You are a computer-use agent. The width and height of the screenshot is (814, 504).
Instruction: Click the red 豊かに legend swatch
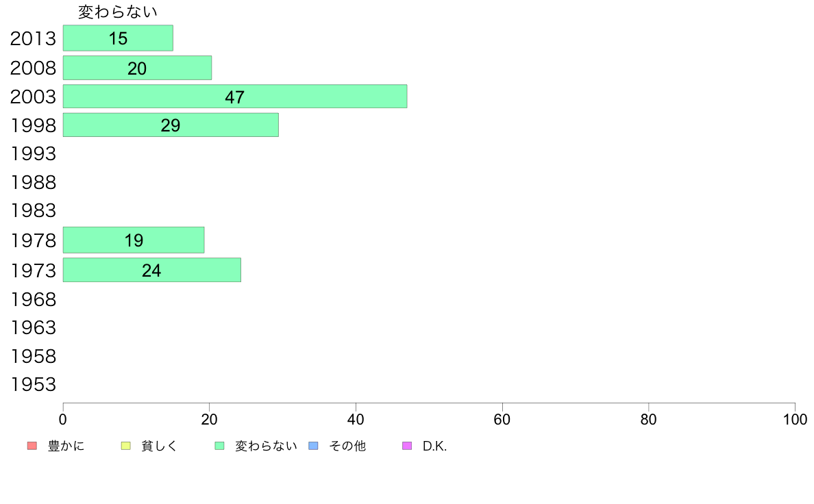coord(32,446)
